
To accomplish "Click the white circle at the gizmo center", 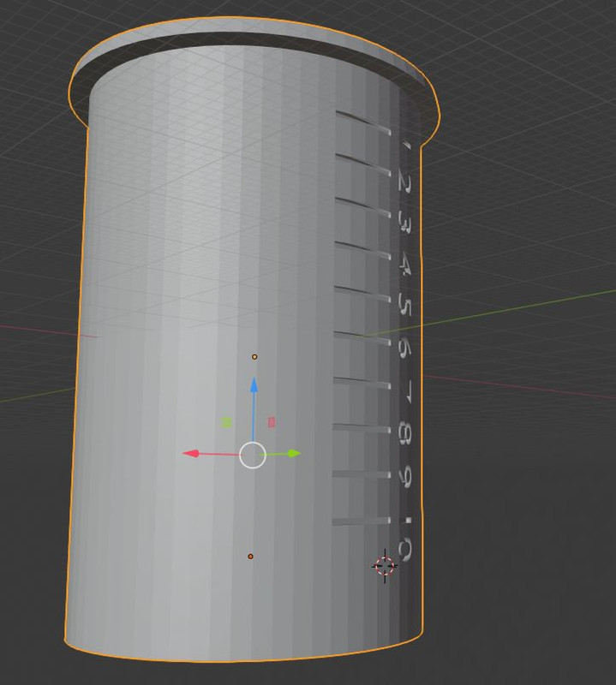I will tap(253, 456).
